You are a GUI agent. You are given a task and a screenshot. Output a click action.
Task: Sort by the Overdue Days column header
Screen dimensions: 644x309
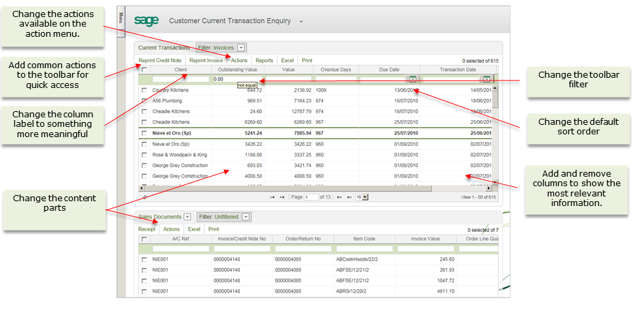click(336, 70)
